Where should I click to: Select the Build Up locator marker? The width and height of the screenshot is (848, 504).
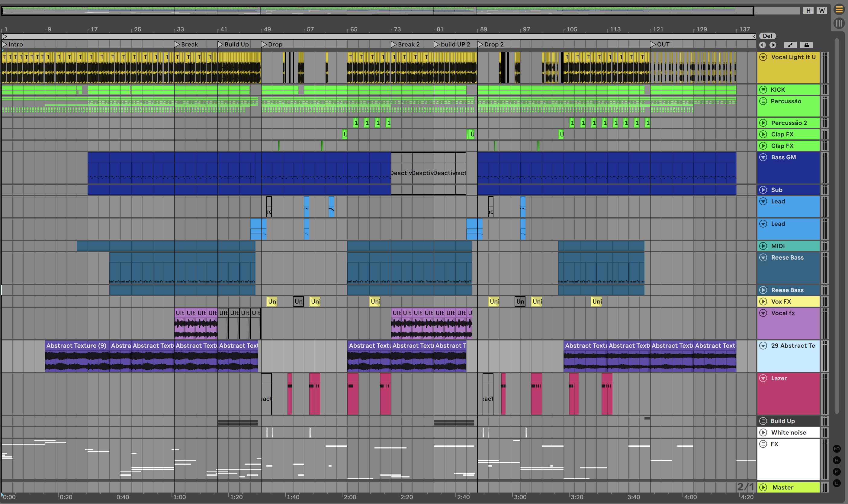[x=220, y=44]
